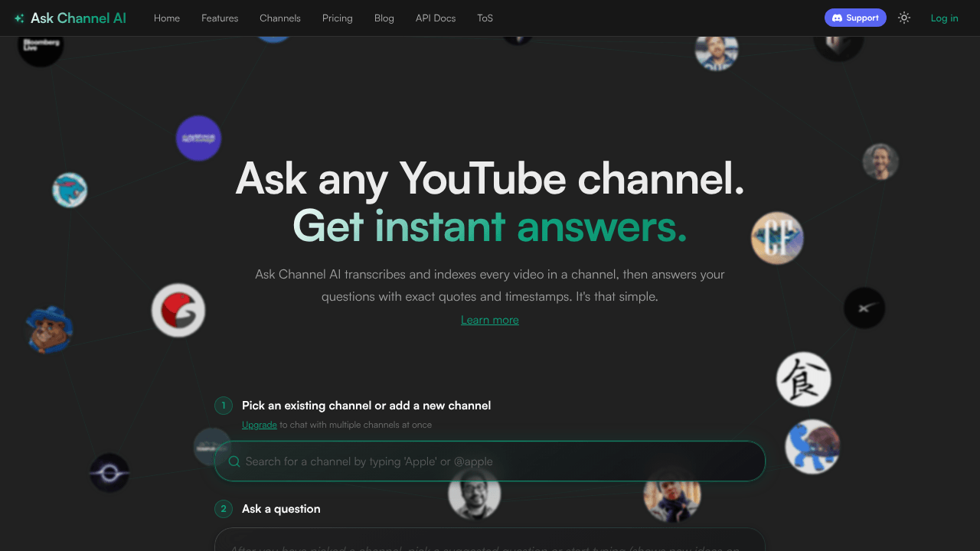Image resolution: width=980 pixels, height=551 pixels.
Task: Open the Home nav item
Action: tap(167, 18)
